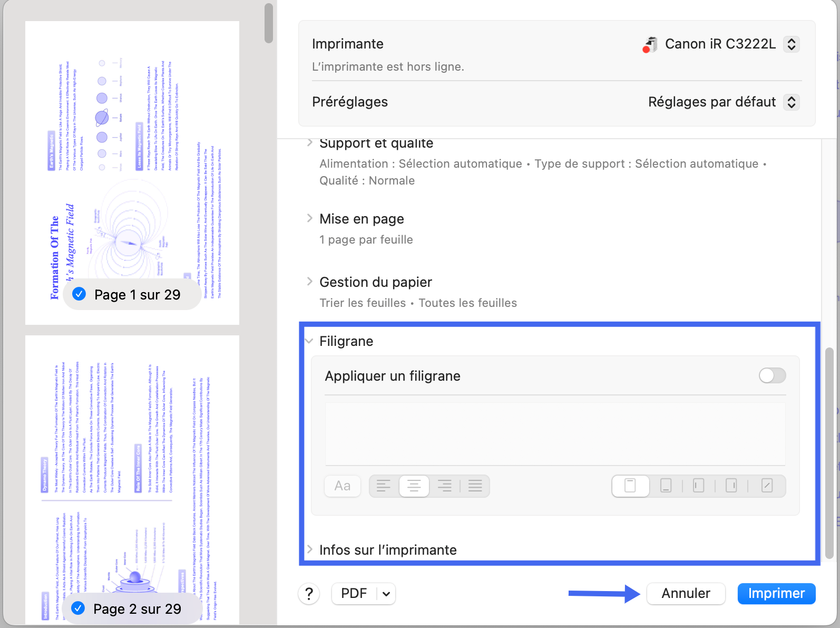This screenshot has height=628, width=840.
Task: Uncheck Page 1 sur 29 checkmark
Action: [x=79, y=294]
